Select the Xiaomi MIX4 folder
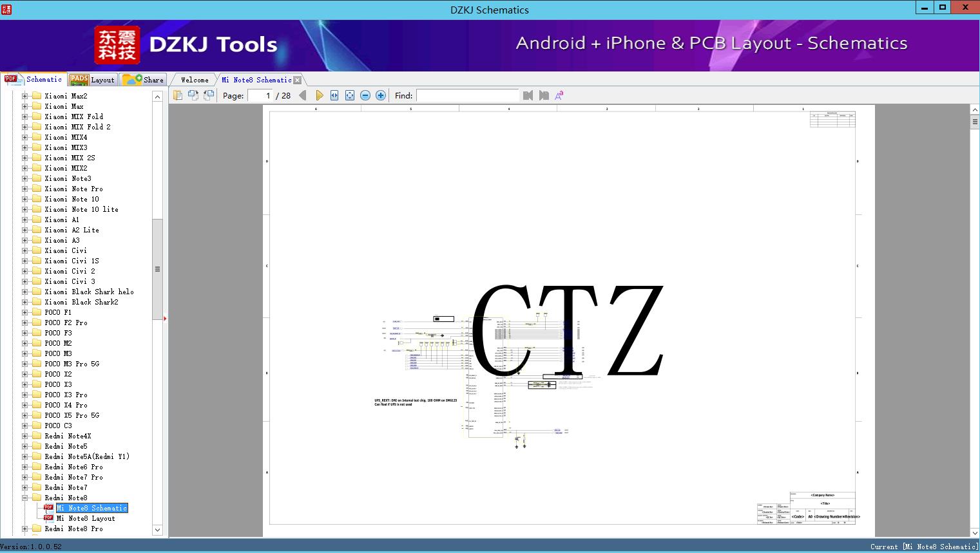This screenshot has height=553, width=980. click(x=66, y=137)
